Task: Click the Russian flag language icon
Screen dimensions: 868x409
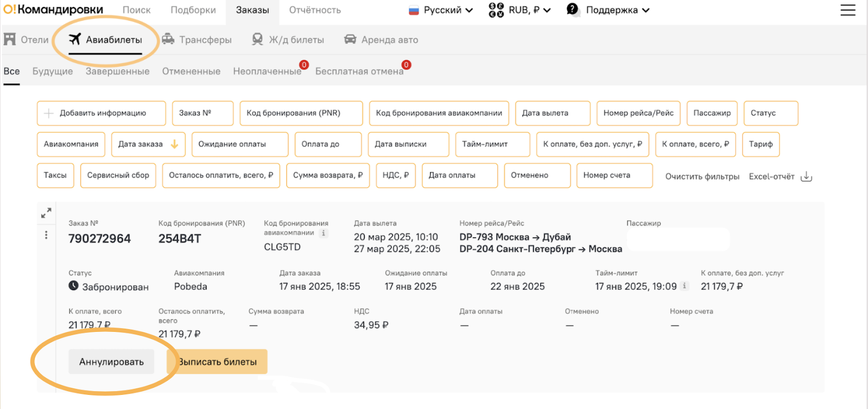Action: pyautogui.click(x=414, y=10)
